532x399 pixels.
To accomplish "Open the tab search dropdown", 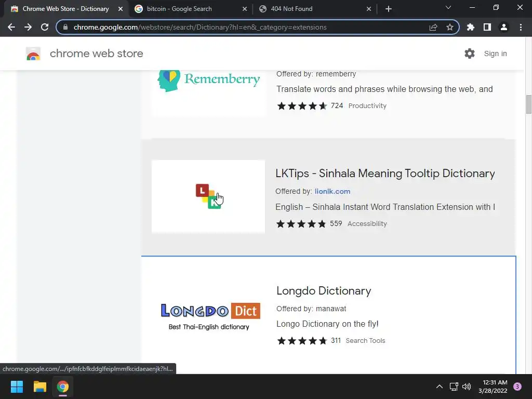I will pyautogui.click(x=448, y=7).
